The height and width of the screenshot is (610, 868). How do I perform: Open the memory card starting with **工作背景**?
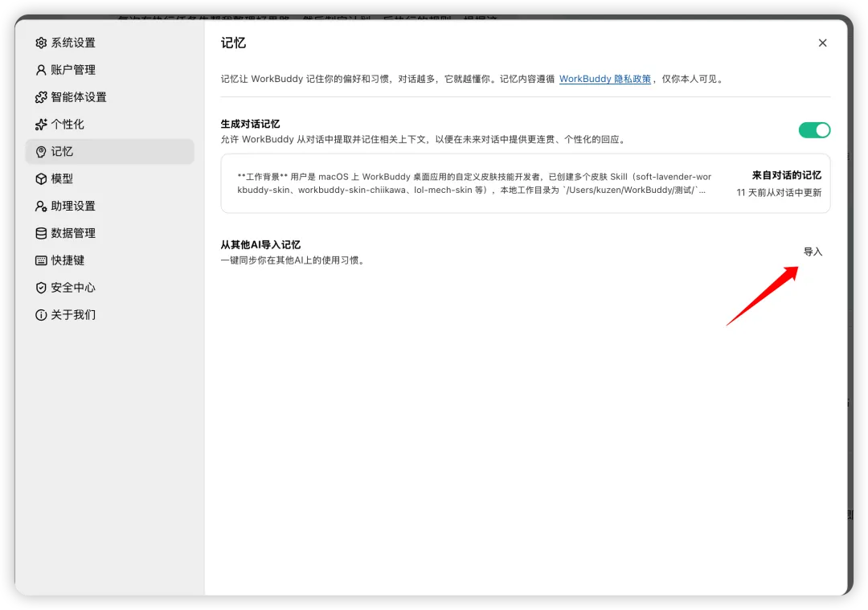(526, 183)
